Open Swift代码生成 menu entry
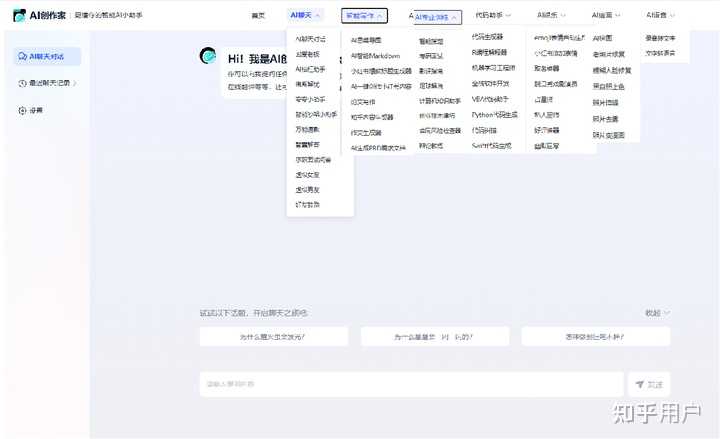Screen dimensions: 720x439 click(x=491, y=146)
